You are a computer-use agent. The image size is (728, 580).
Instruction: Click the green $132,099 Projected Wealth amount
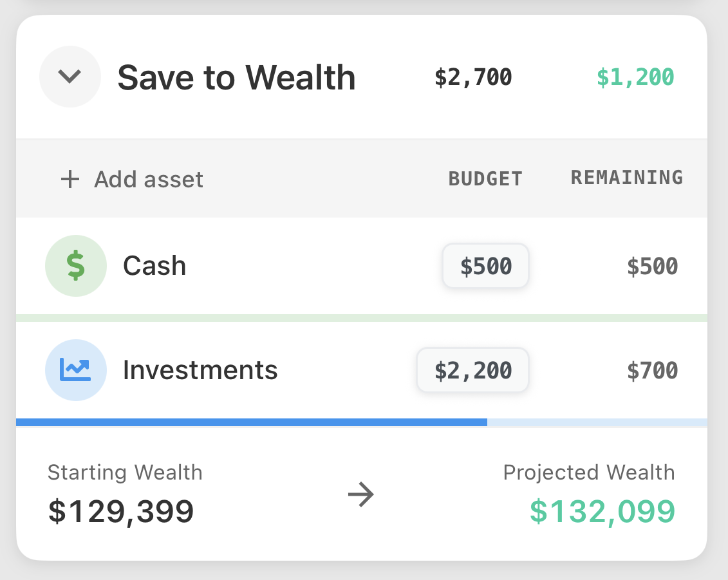coord(602,511)
